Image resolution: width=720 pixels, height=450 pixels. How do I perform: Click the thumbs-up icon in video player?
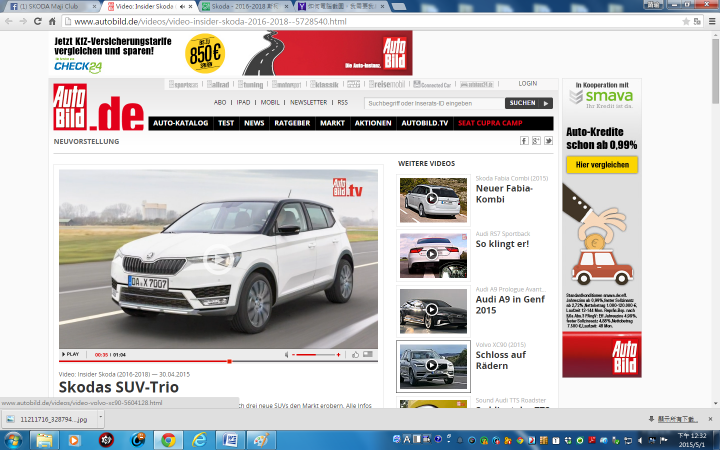(x=355, y=354)
